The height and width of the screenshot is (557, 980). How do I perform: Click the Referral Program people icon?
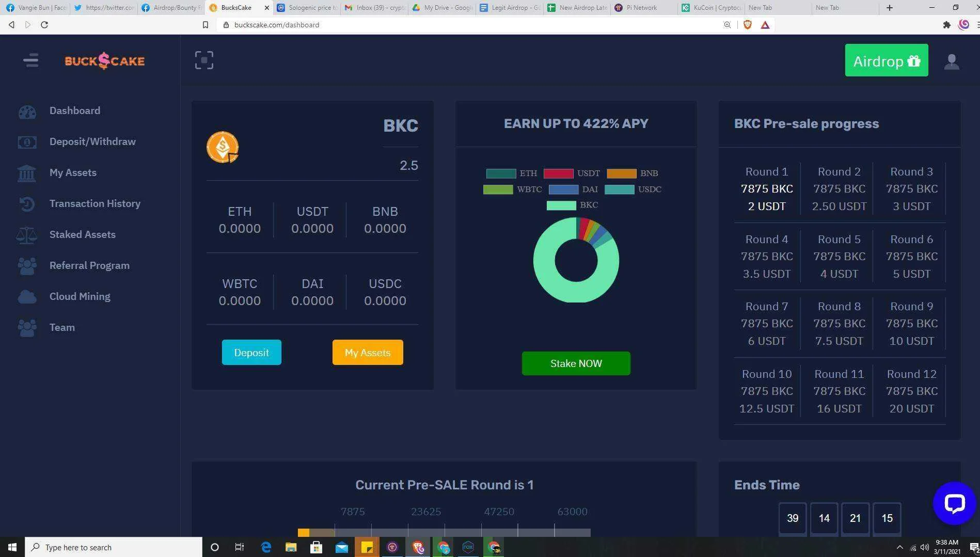click(x=27, y=266)
